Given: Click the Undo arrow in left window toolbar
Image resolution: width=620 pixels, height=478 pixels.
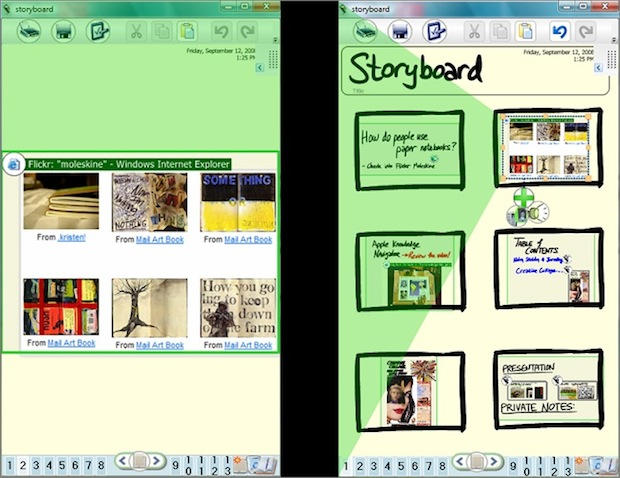Looking at the screenshot, I should point(222,31).
